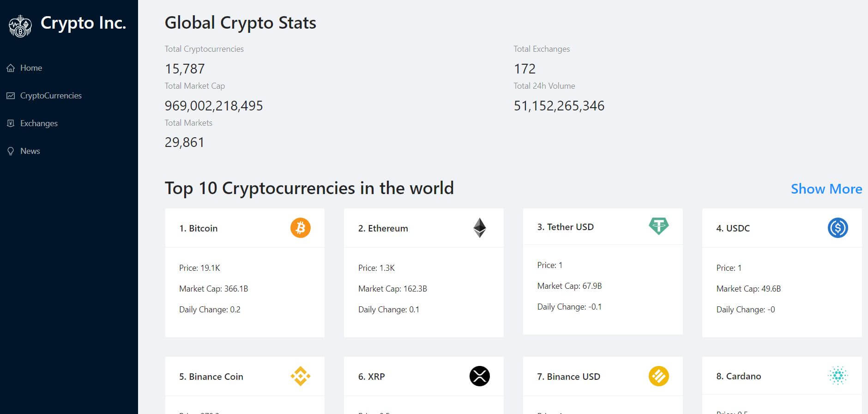Viewport: 868px width, 414px height.
Task: Click USDC's Market Cap: 49.6B text
Action: (748, 289)
